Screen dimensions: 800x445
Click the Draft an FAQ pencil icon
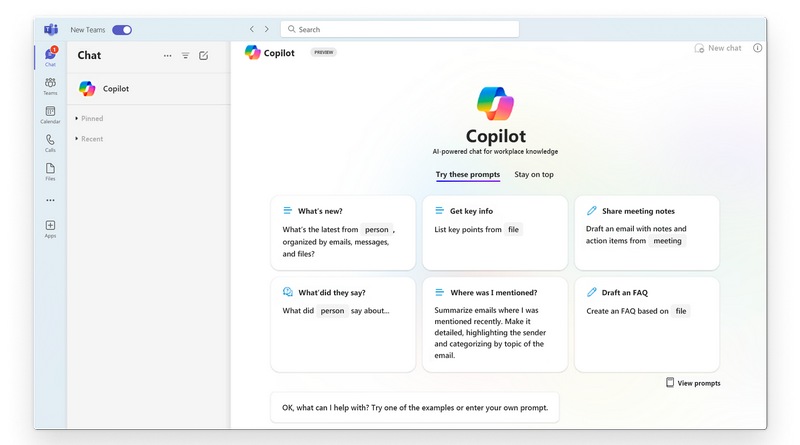(591, 292)
